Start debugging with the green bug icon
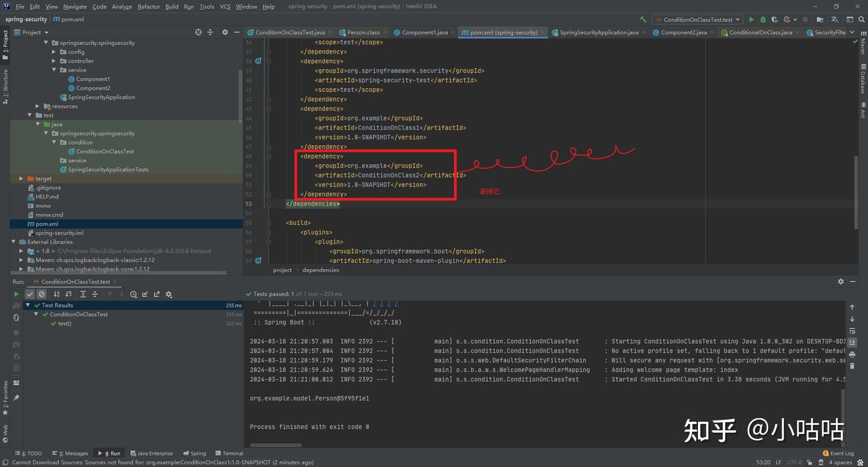868x467 pixels. (x=763, y=19)
